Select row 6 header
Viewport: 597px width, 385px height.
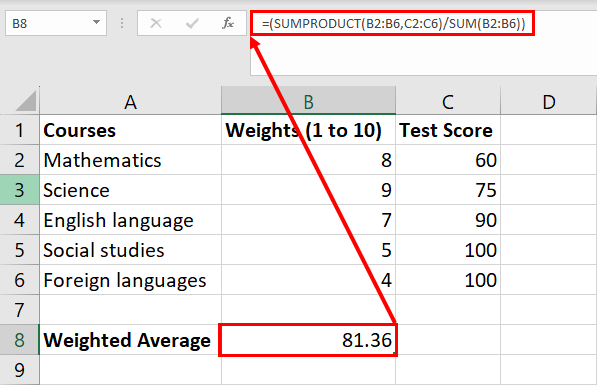(x=19, y=280)
